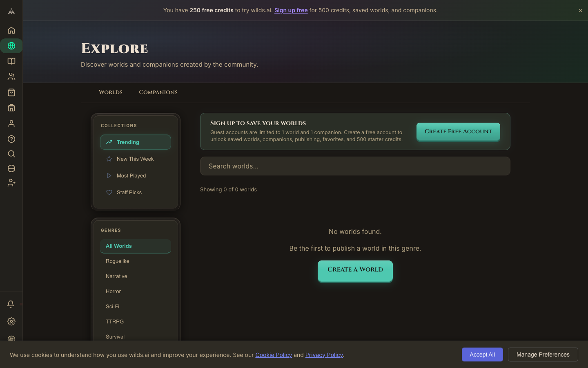Click the Trending arrow icon
588x368 pixels.
point(109,142)
